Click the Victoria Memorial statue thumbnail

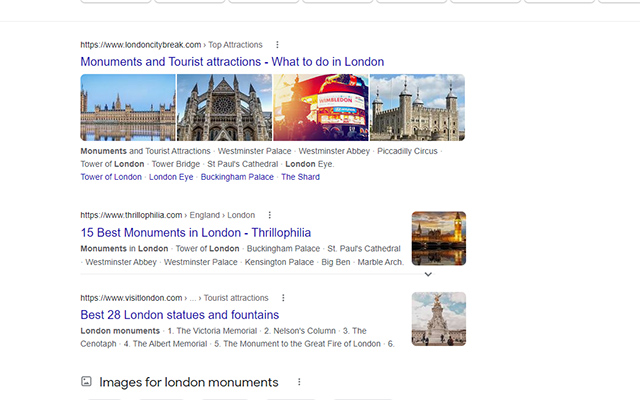[x=439, y=319]
